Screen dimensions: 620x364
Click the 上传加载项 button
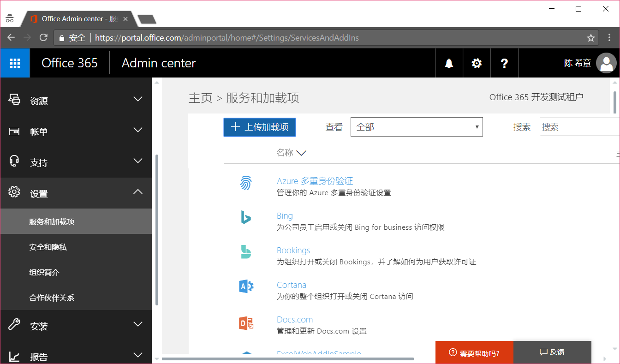point(259,127)
